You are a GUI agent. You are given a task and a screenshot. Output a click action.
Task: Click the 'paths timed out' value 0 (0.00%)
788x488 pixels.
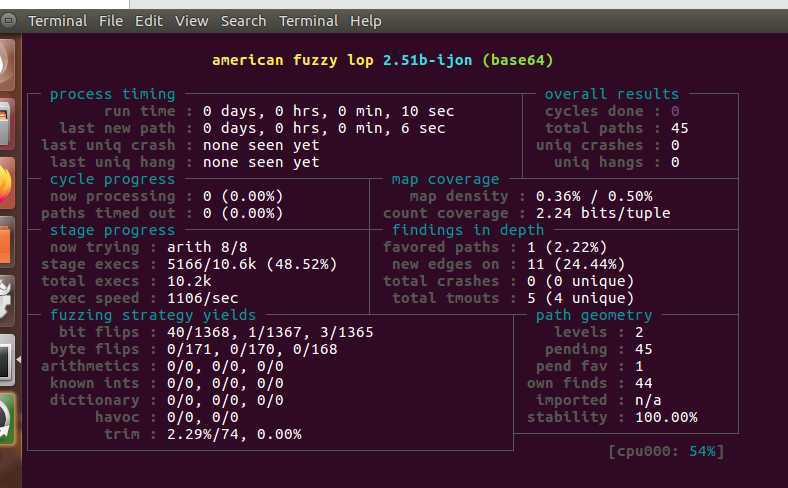[x=243, y=213]
